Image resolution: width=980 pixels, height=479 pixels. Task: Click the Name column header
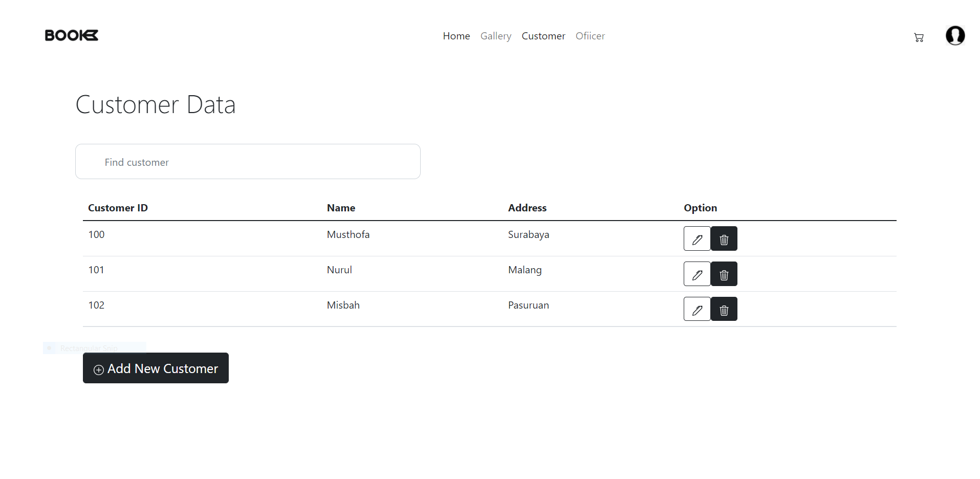(x=341, y=208)
